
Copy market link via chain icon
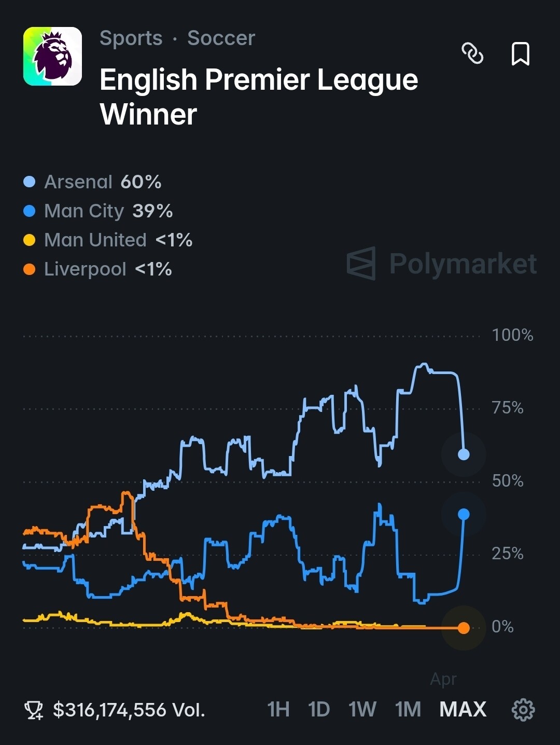[472, 53]
